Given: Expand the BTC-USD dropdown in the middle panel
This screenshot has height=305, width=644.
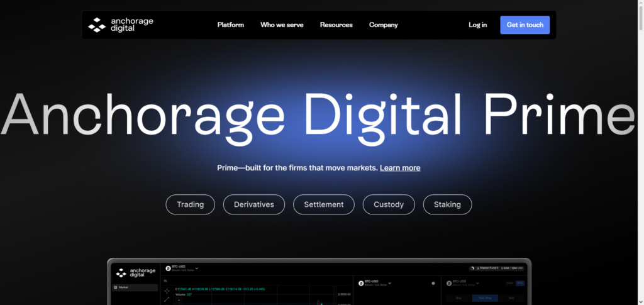Looking at the screenshot, I should point(390,283).
